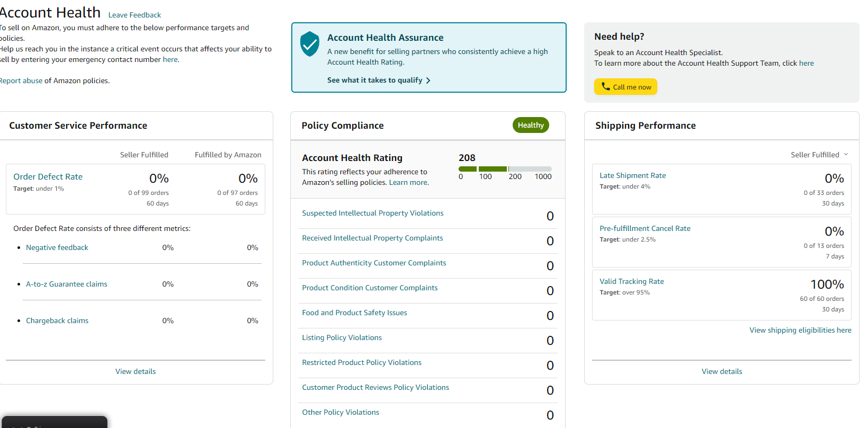Open Received Intellectual Property Complaints
Image resolution: width=868 pixels, height=428 pixels.
click(x=372, y=238)
